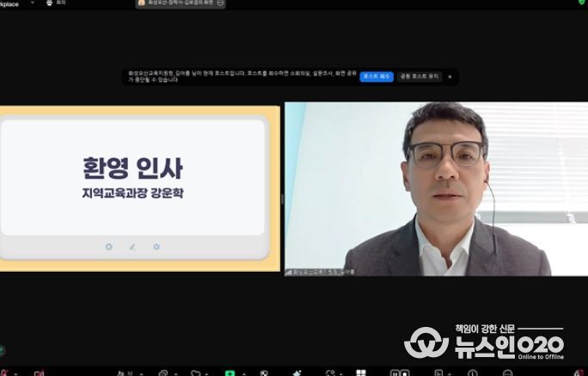This screenshot has height=376, width=588.
Task: Select the speaker's video tile
Action: [437, 188]
